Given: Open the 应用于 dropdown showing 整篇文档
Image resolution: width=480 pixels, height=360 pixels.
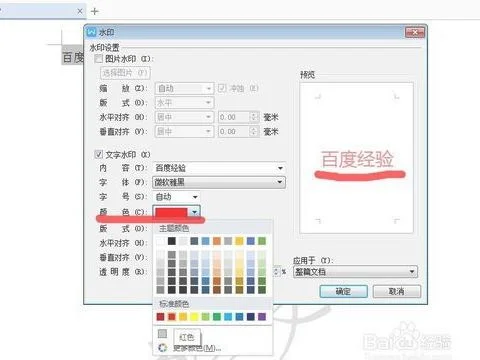Looking at the screenshot, I should [x=355, y=272].
